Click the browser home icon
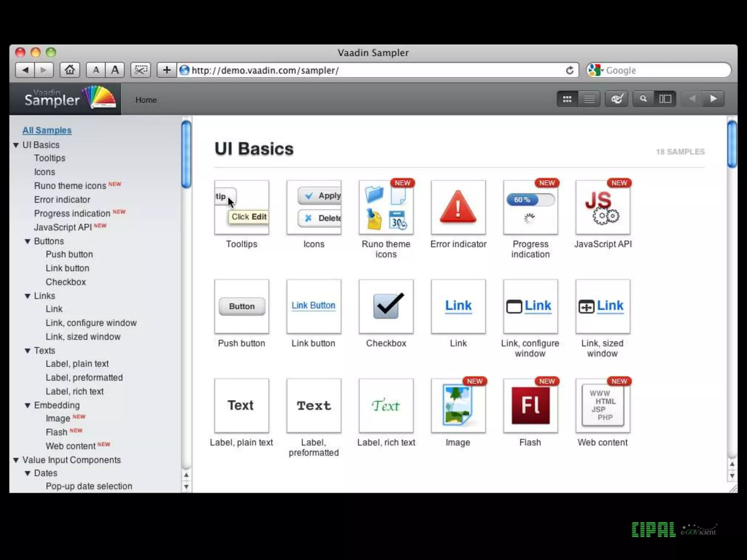Viewport: 747px width, 560px height. tap(70, 70)
